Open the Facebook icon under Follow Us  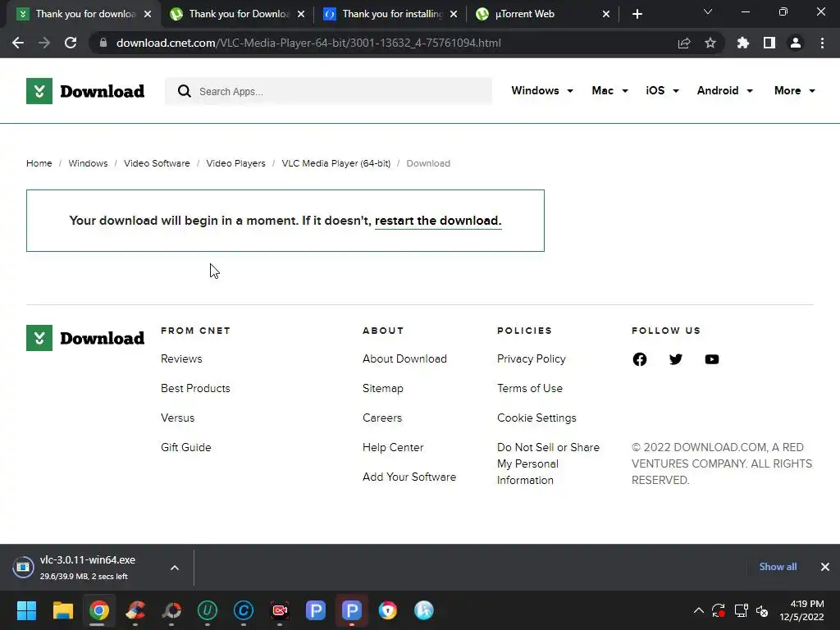pyautogui.click(x=640, y=359)
